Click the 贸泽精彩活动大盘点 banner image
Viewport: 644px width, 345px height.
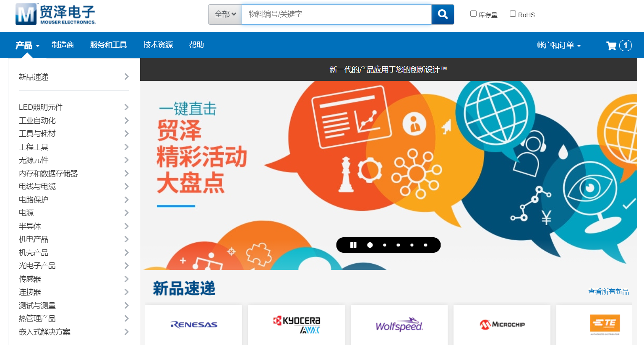(388, 175)
